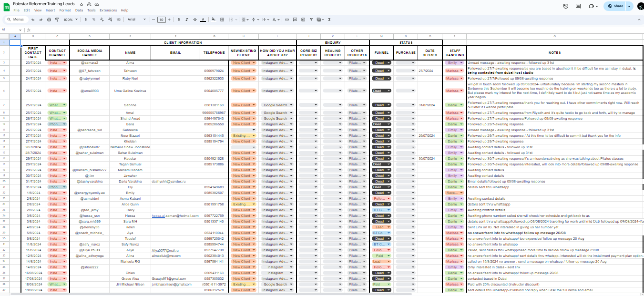Open the Functions sigma icon
The height and width of the screenshot is (296, 644).
click(x=329, y=20)
